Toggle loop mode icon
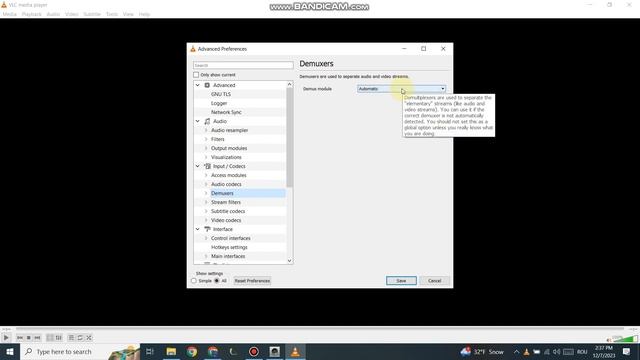 [80, 338]
